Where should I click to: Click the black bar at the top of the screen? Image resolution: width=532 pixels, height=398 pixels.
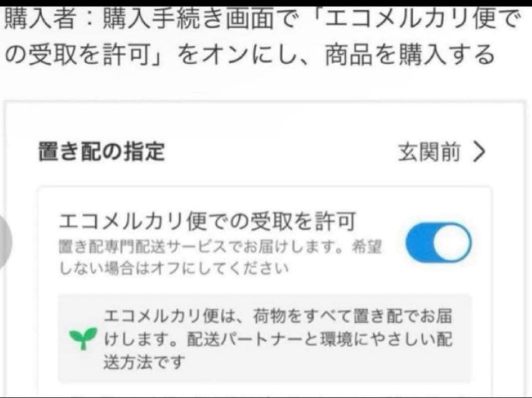click(266, 3)
